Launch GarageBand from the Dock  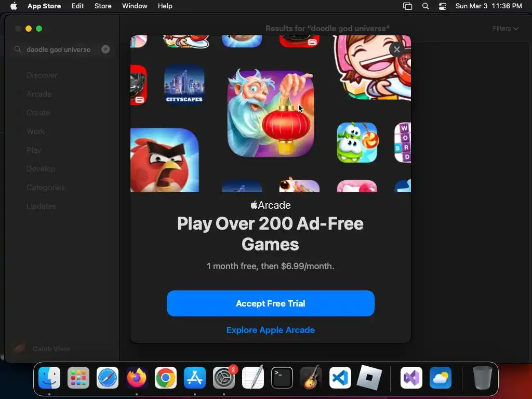[311, 377]
